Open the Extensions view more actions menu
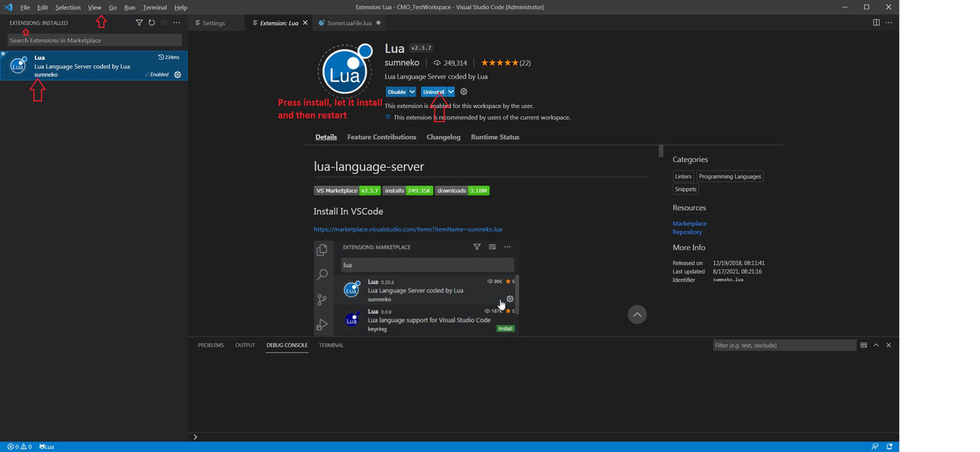The height and width of the screenshot is (452, 980). point(177,23)
